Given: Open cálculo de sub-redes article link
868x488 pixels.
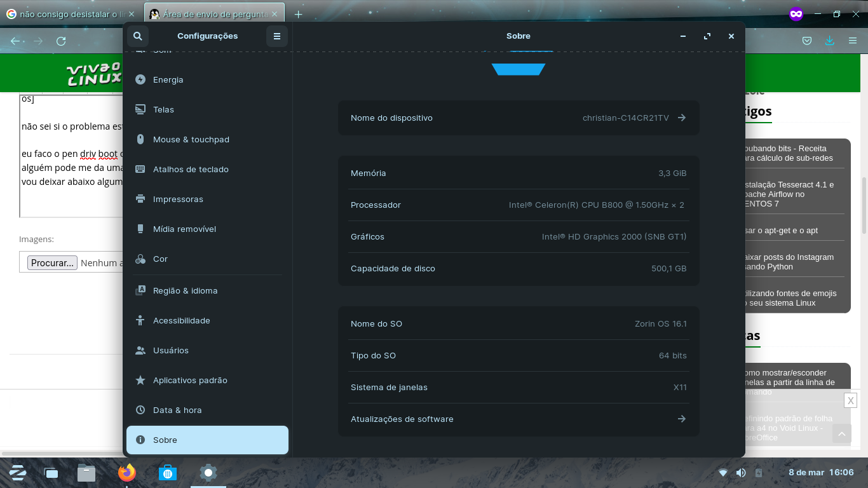Looking at the screenshot, I should pos(788,153).
